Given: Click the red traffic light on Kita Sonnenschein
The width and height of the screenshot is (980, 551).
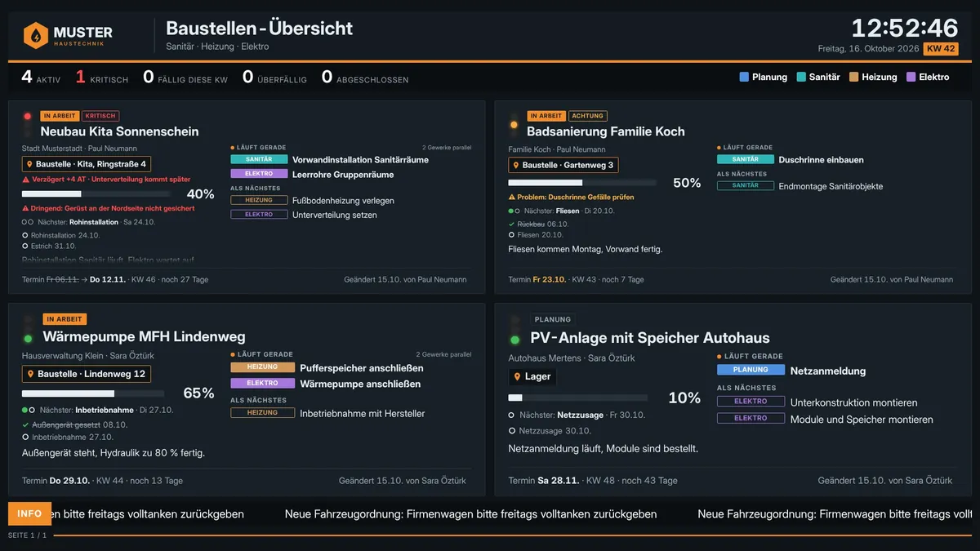Looking at the screenshot, I should click(x=28, y=117).
